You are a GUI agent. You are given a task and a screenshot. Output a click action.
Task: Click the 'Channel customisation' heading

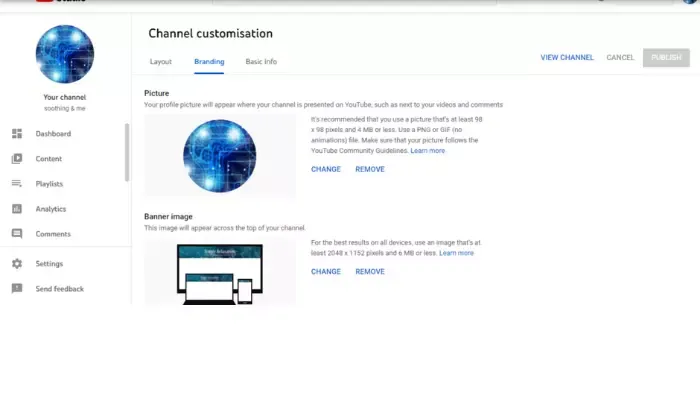pyautogui.click(x=210, y=33)
